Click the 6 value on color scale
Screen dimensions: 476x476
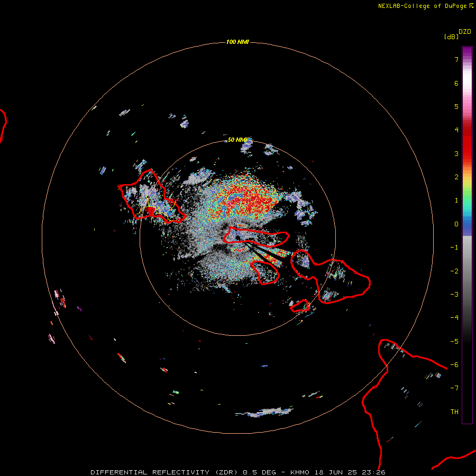pyautogui.click(x=456, y=83)
